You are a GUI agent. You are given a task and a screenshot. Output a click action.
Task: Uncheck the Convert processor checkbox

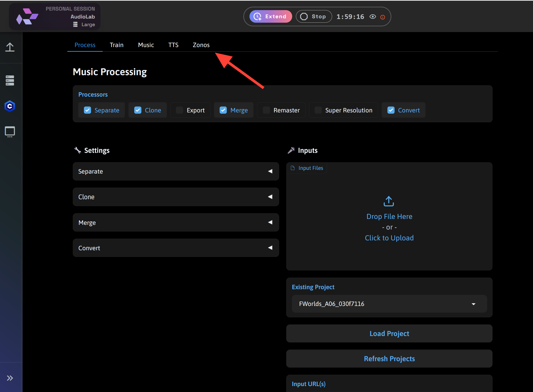point(391,110)
